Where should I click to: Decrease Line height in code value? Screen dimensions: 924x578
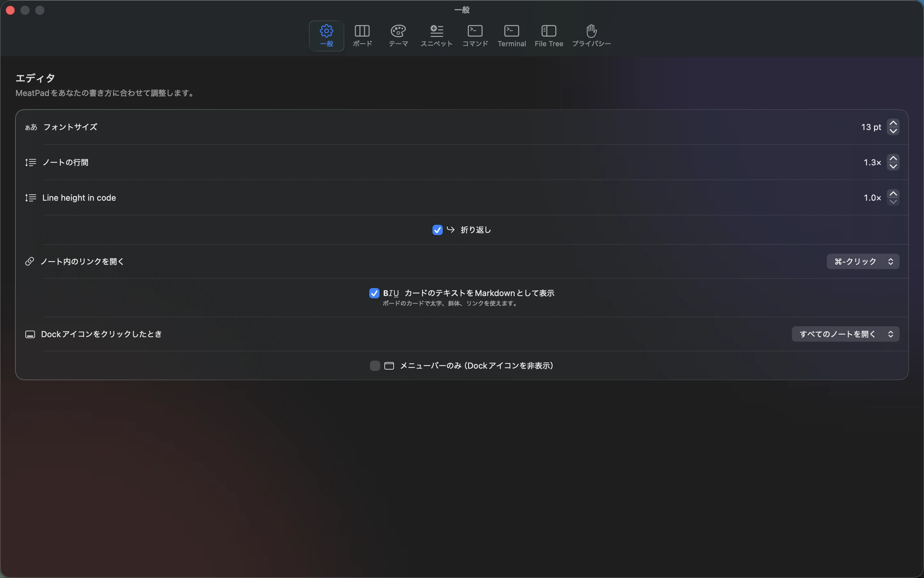[893, 201]
